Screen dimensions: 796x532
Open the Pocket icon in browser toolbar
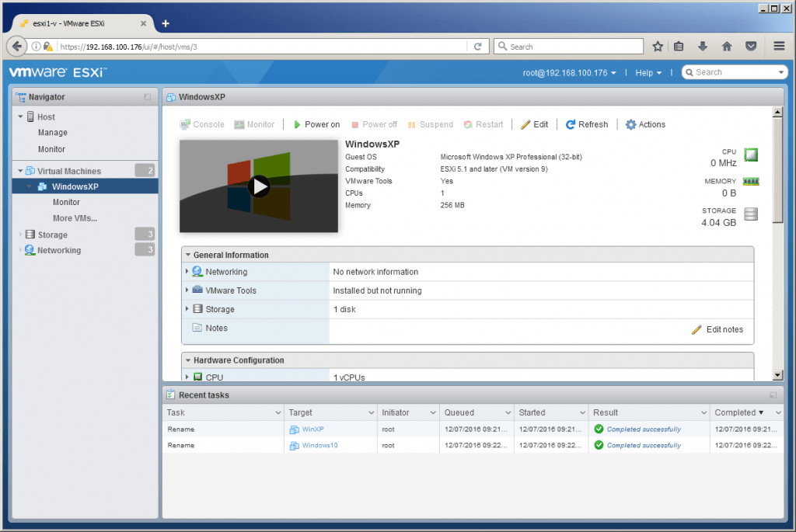752,47
